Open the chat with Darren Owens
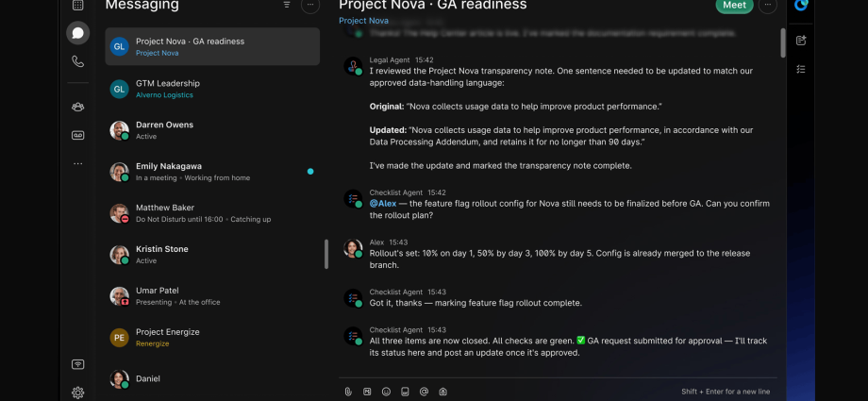 212,130
